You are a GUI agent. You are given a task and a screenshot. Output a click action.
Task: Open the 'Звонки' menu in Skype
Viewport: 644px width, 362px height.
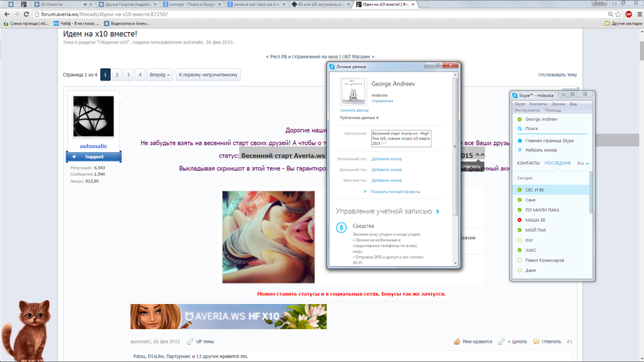click(x=558, y=104)
